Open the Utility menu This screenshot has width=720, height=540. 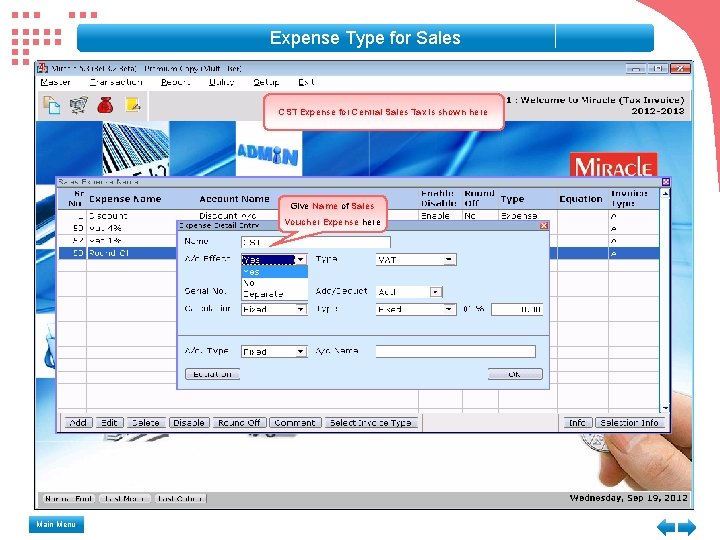click(221, 82)
